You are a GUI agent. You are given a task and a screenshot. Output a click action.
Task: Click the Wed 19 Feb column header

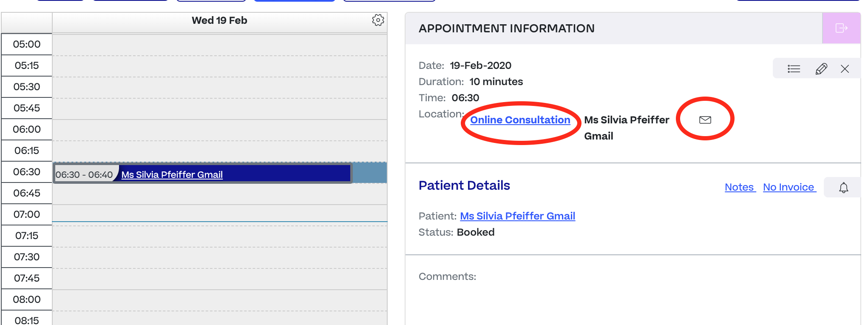(x=219, y=20)
